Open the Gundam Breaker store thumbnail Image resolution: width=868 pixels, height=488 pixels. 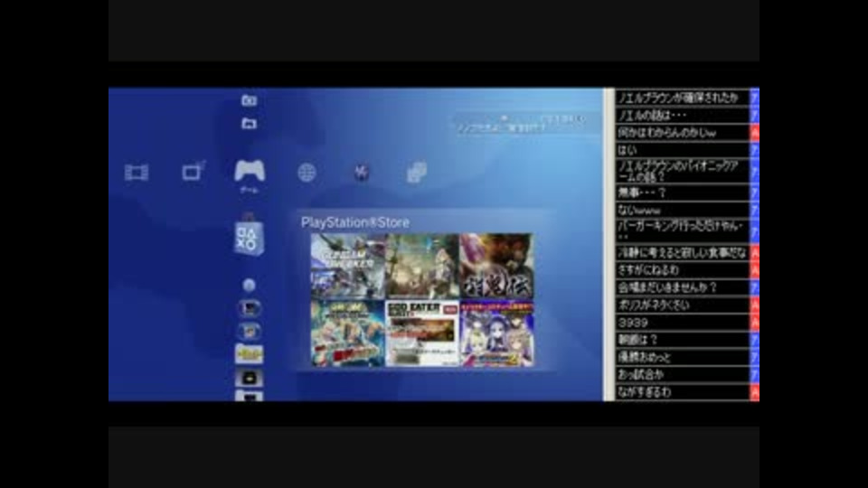click(x=347, y=266)
